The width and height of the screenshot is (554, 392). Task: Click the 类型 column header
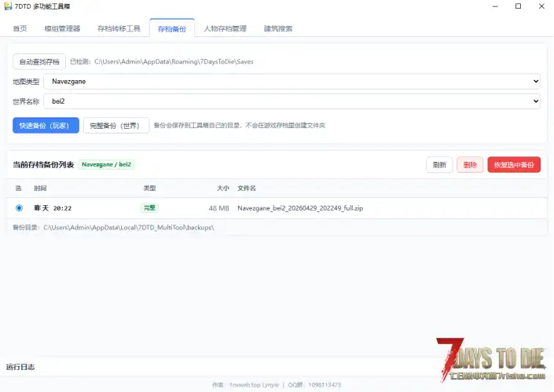pyautogui.click(x=149, y=189)
